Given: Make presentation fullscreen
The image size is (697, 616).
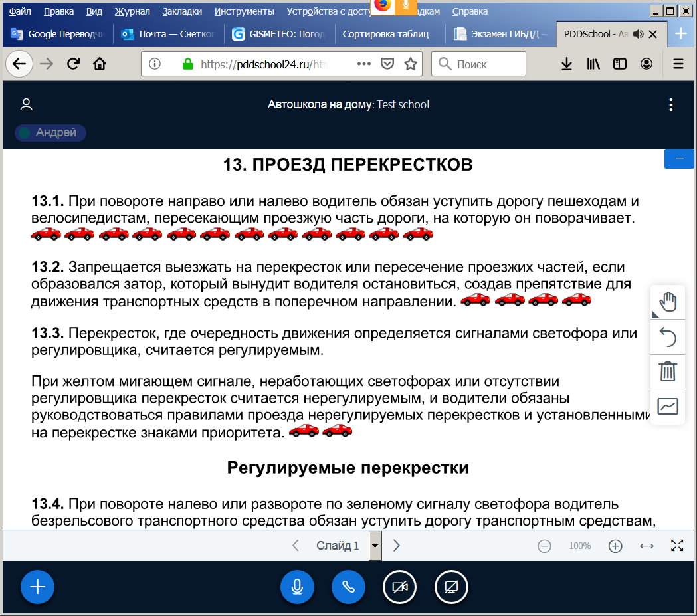Looking at the screenshot, I should 677,546.
